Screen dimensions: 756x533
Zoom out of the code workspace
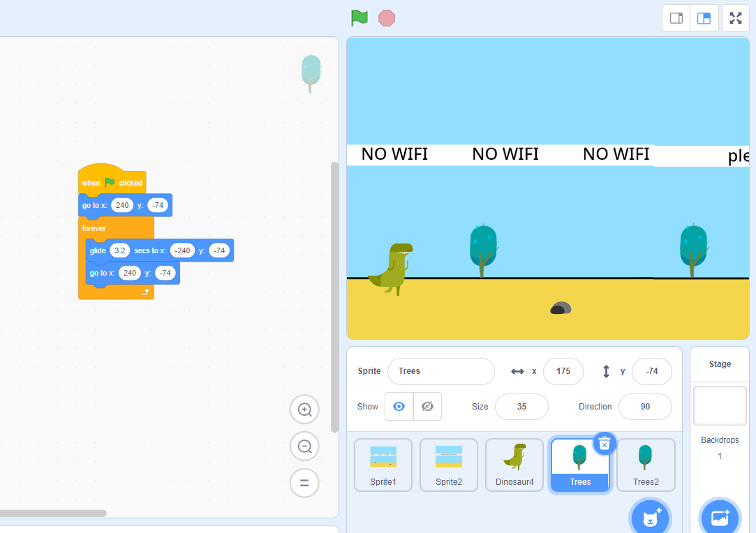304,446
